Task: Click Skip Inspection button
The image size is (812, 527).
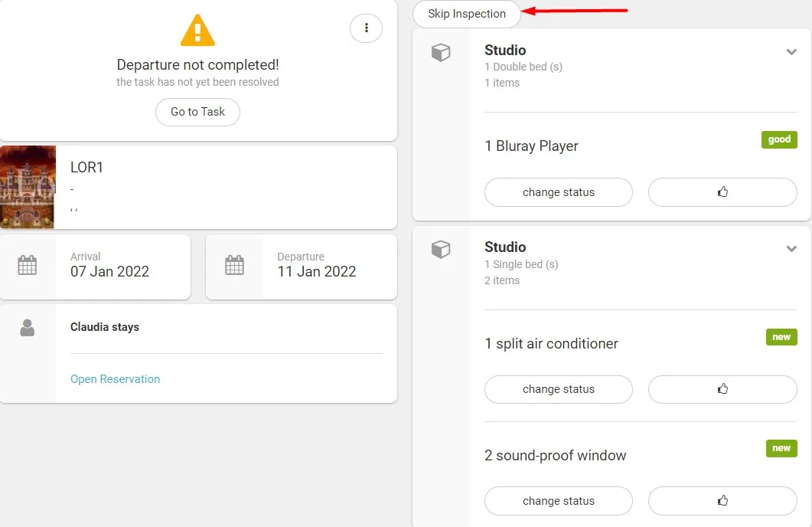Action: (x=467, y=14)
